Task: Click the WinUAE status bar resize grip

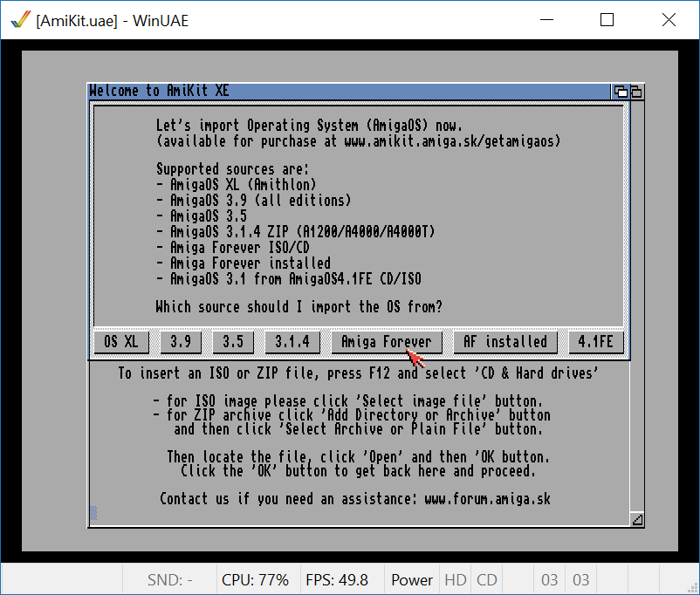Action: (x=693, y=589)
